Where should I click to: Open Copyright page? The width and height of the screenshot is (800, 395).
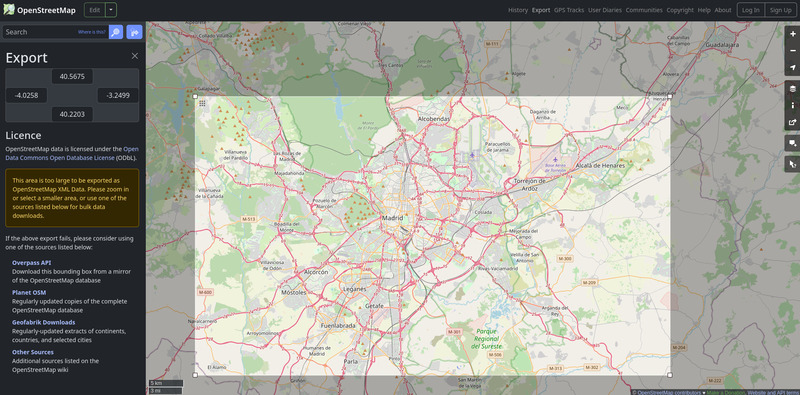680,10
